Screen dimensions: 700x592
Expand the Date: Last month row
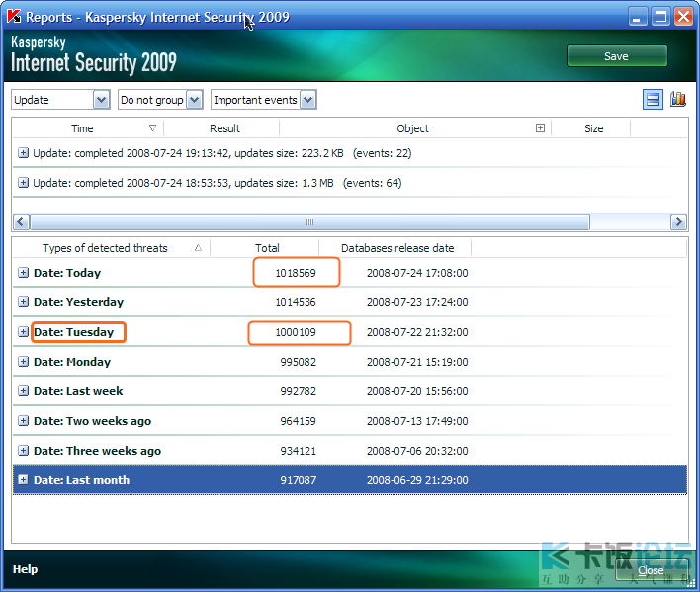pyautogui.click(x=23, y=479)
